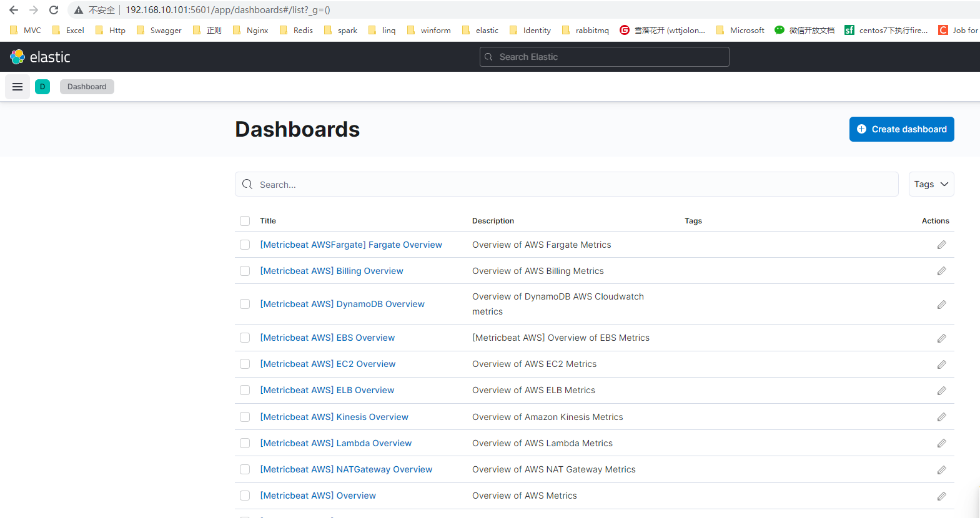This screenshot has height=518, width=980.
Task: Edit DynamoDB Overview dashboard via pencil icon
Action: (x=941, y=305)
